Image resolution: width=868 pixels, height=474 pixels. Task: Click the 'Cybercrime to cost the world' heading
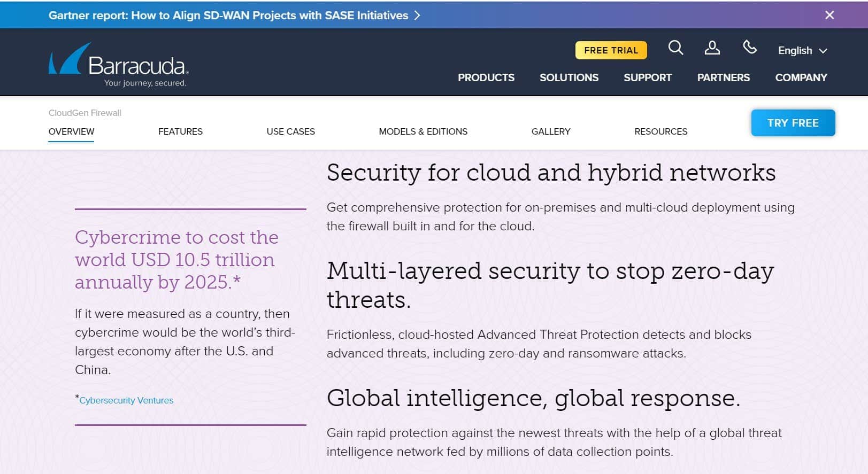coord(176,260)
